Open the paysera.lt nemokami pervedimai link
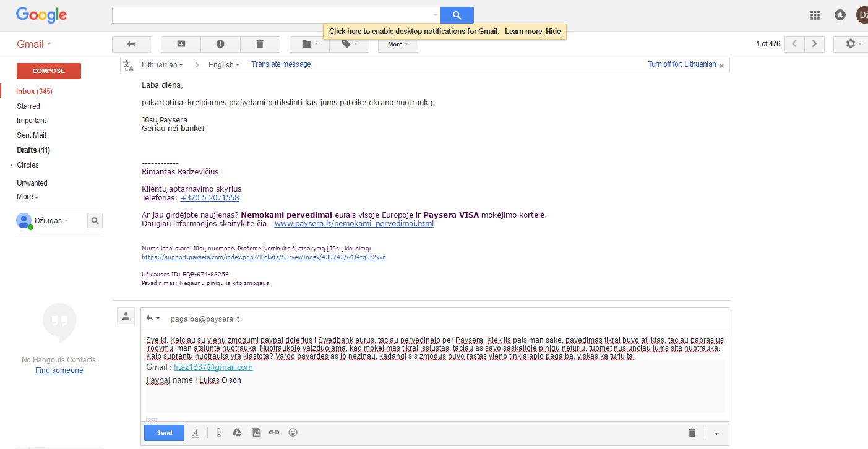Screen dimensions: 868x449 354,224
